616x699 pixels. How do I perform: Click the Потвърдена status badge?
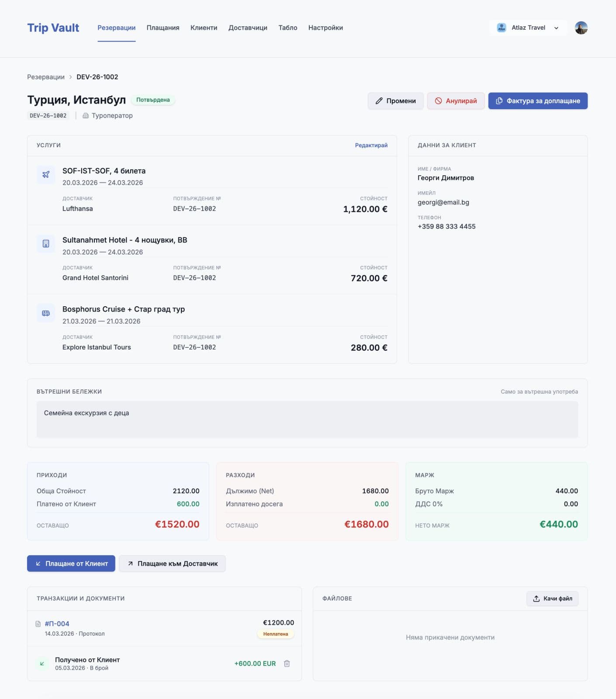click(x=153, y=100)
